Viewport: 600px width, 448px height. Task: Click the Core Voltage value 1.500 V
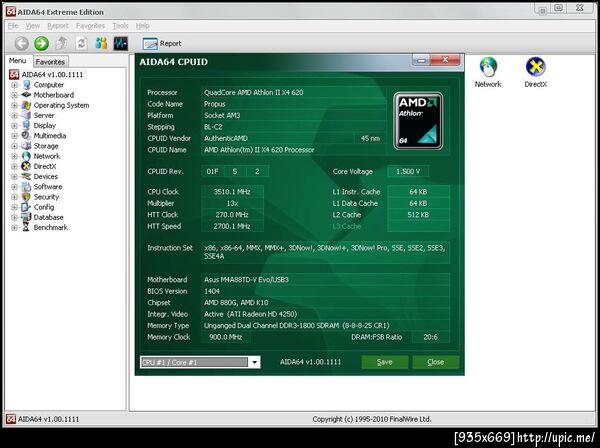click(408, 171)
